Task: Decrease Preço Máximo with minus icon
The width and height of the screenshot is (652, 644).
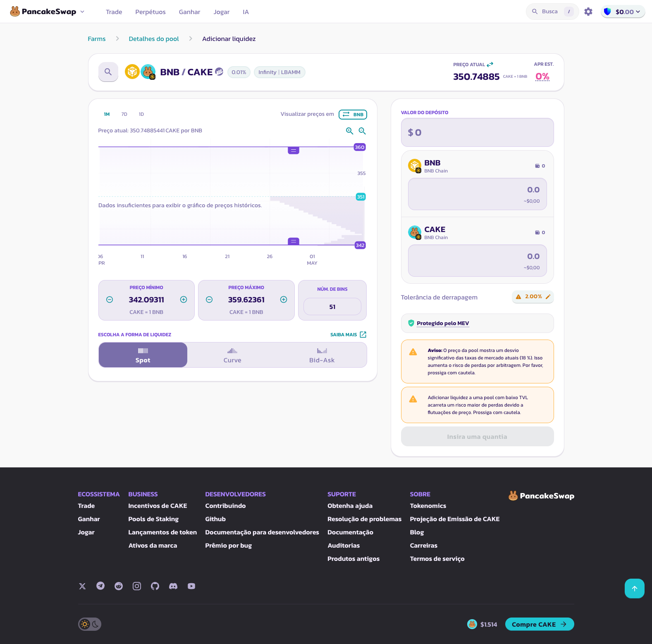Action: tap(209, 299)
